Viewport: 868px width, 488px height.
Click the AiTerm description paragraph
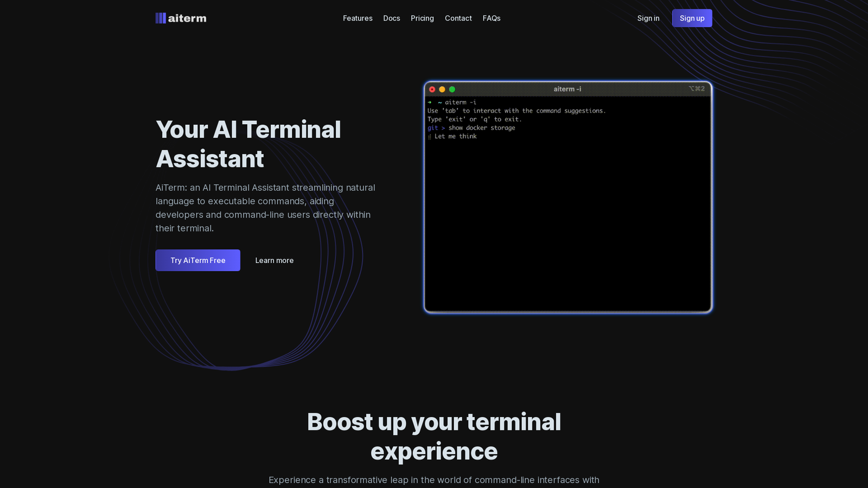[x=265, y=208]
